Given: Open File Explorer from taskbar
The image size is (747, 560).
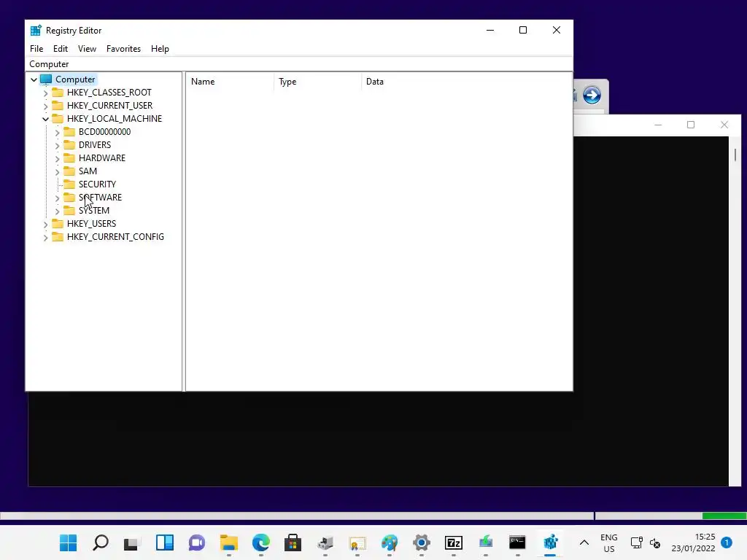Looking at the screenshot, I should [228, 542].
